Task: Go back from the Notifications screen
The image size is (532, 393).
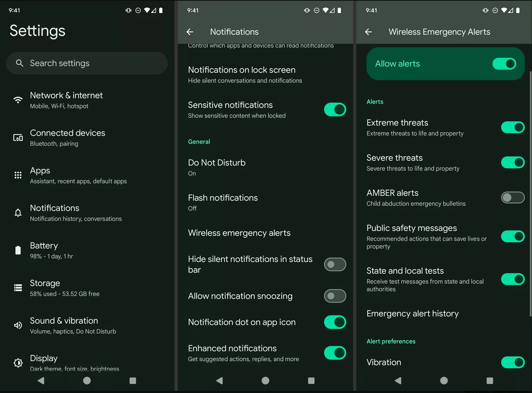Action: pyautogui.click(x=190, y=32)
